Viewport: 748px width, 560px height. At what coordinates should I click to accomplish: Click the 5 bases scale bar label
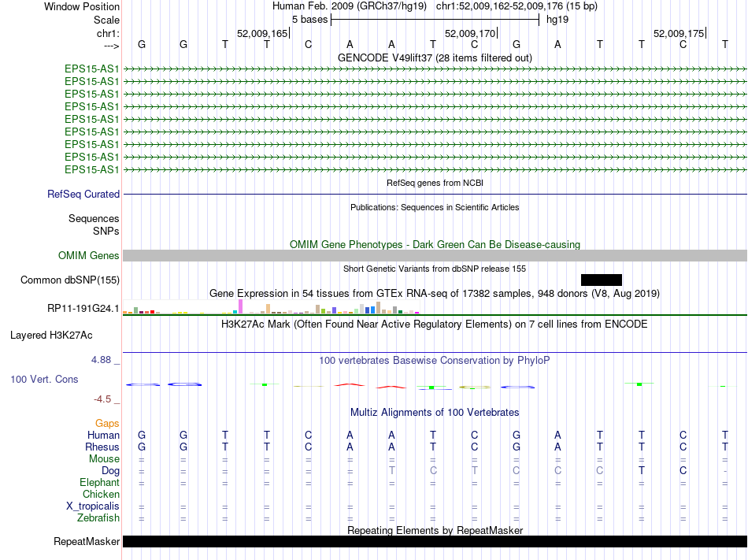(310, 20)
